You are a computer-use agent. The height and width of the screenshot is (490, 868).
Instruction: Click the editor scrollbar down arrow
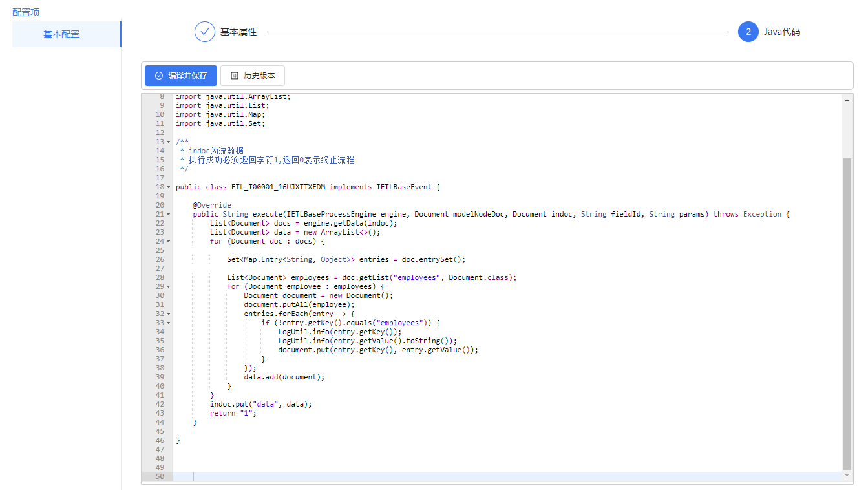(847, 475)
